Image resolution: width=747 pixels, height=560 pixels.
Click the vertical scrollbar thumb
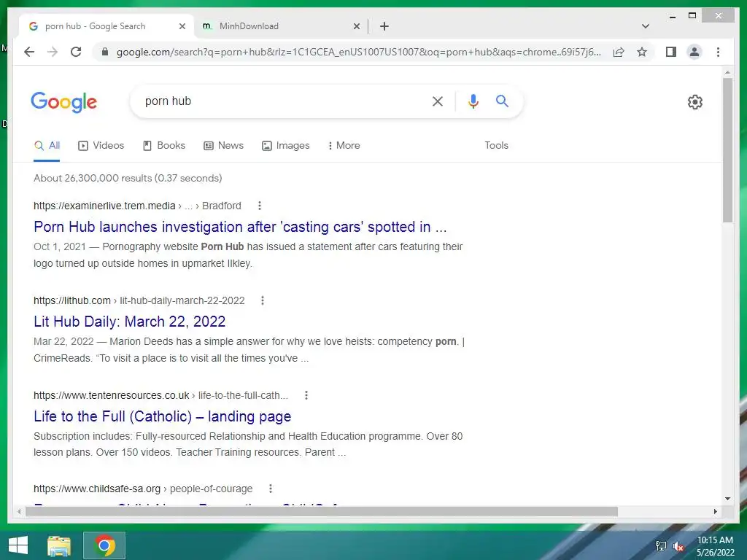(x=727, y=150)
